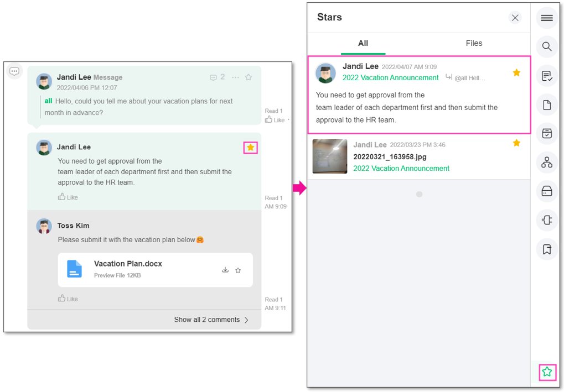Open the three-dot more menu on message
564x392 pixels.
tap(235, 77)
